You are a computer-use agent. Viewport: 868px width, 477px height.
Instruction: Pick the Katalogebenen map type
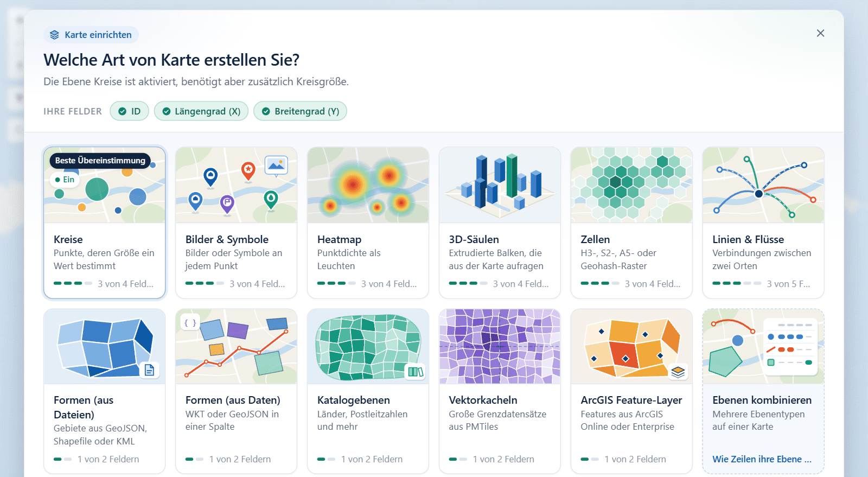[x=368, y=391]
